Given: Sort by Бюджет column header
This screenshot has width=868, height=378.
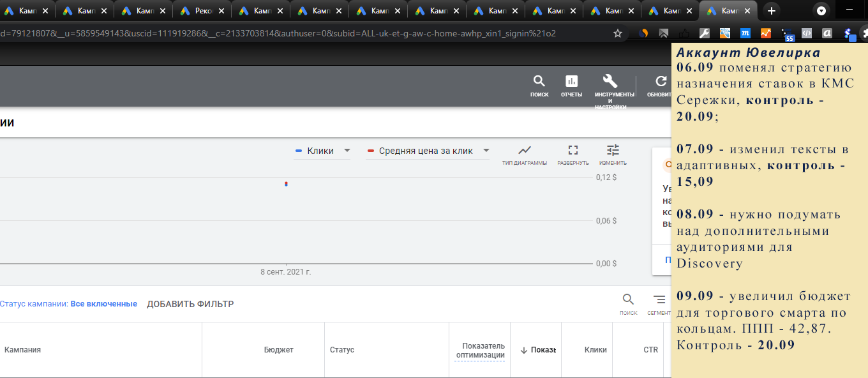Looking at the screenshot, I should tap(279, 350).
